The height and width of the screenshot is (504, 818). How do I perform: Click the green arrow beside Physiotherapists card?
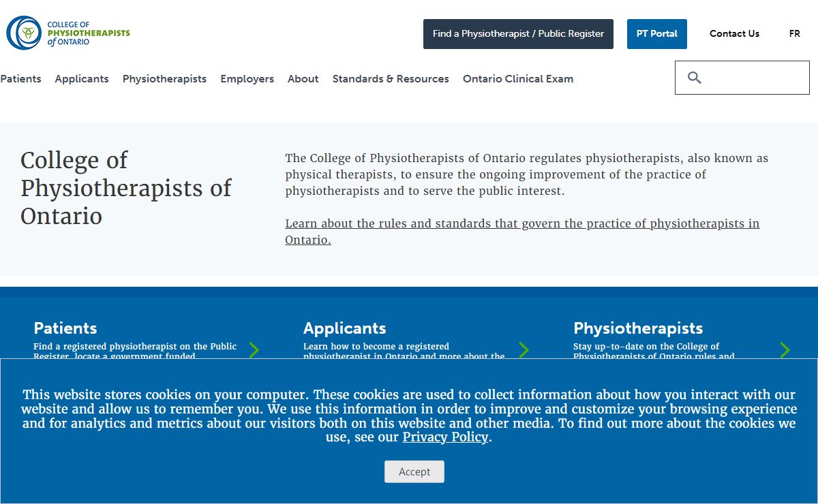785,350
